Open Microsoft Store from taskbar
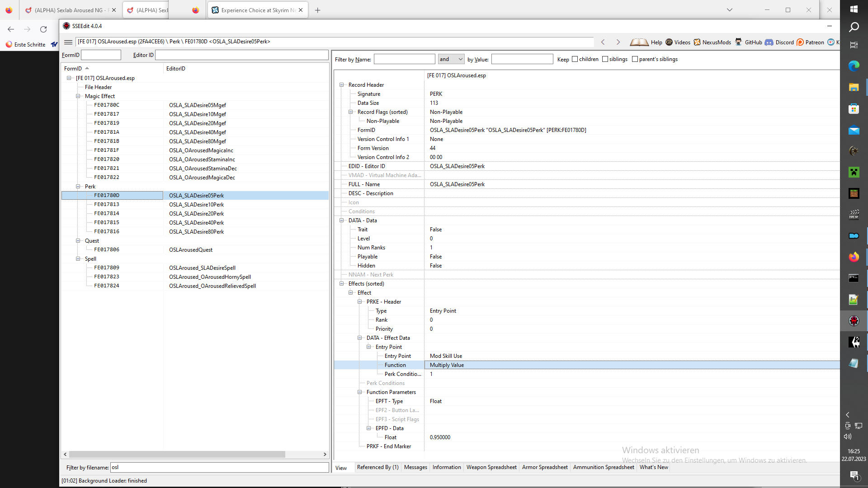Screen dimensions: 868x488 point(854,108)
